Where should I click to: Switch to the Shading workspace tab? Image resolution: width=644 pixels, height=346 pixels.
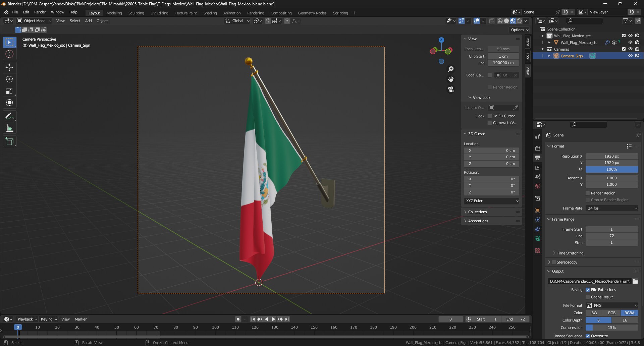coord(210,13)
